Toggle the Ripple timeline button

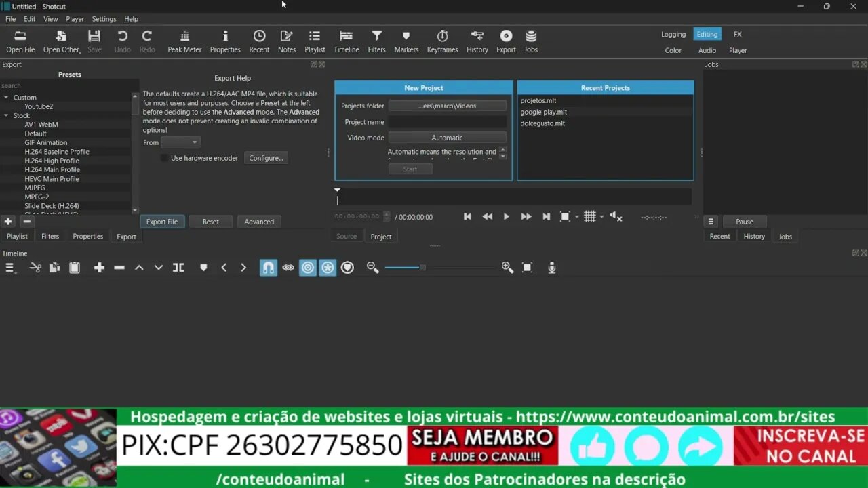coord(308,268)
